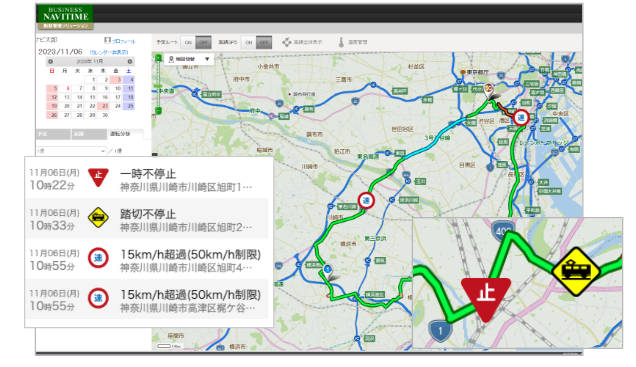
Task: Switch 実績GPS to OFF
Action: click(x=264, y=42)
